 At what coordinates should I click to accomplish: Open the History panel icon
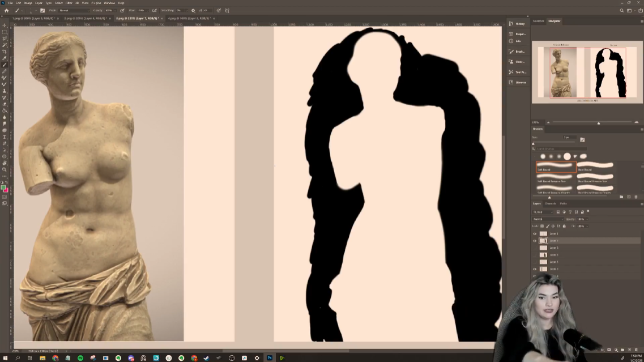coord(511,24)
